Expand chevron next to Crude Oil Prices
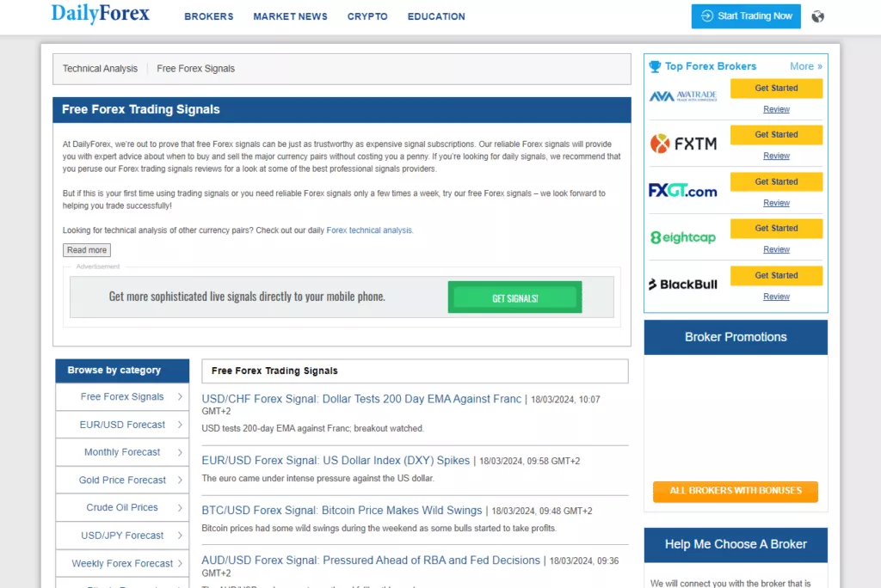The image size is (881, 588). point(180,508)
